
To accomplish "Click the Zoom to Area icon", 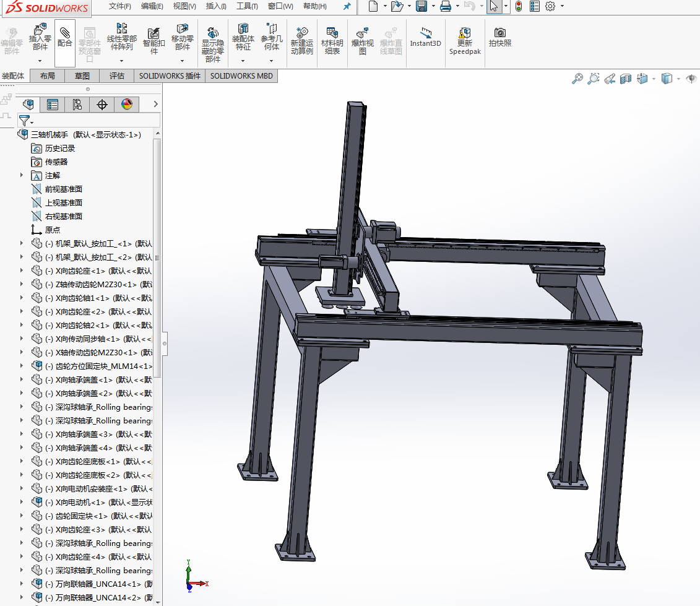I will point(594,79).
